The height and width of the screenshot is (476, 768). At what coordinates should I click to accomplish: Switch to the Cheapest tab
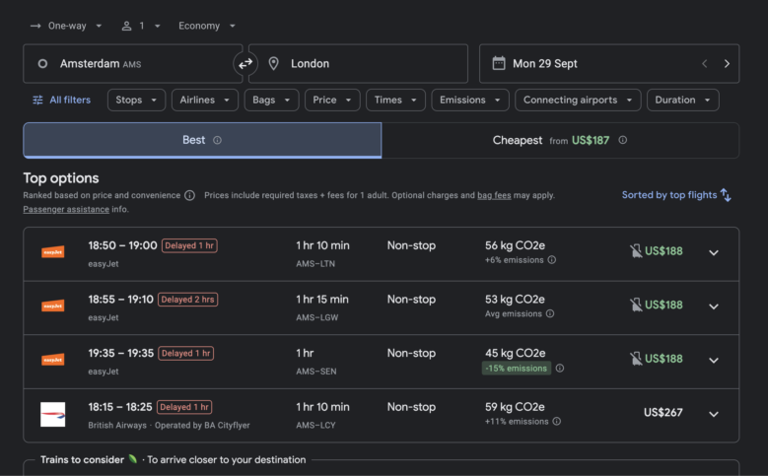(x=560, y=141)
